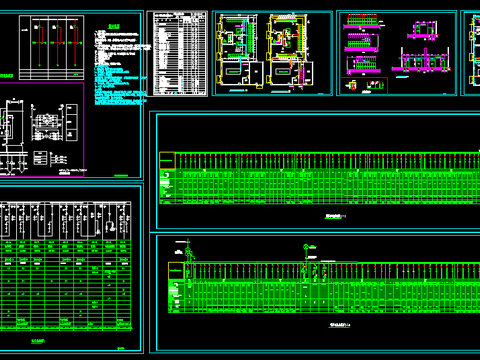This screenshot has height=360, width=480.
Task: Click the magenta section elevation drawing
Action: pyautogui.click(x=422, y=60)
